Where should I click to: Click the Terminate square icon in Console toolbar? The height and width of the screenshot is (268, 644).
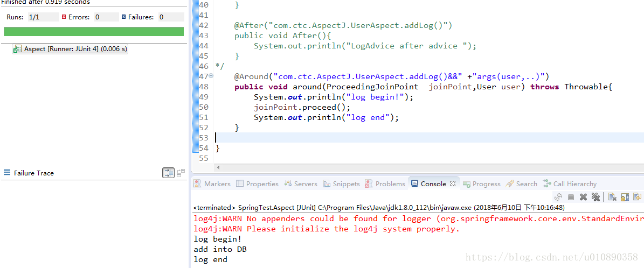571,197
